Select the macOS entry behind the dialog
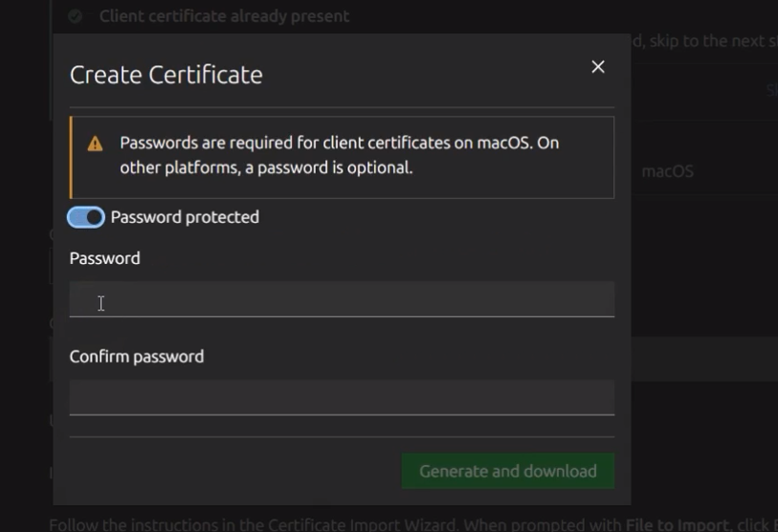 pos(667,172)
